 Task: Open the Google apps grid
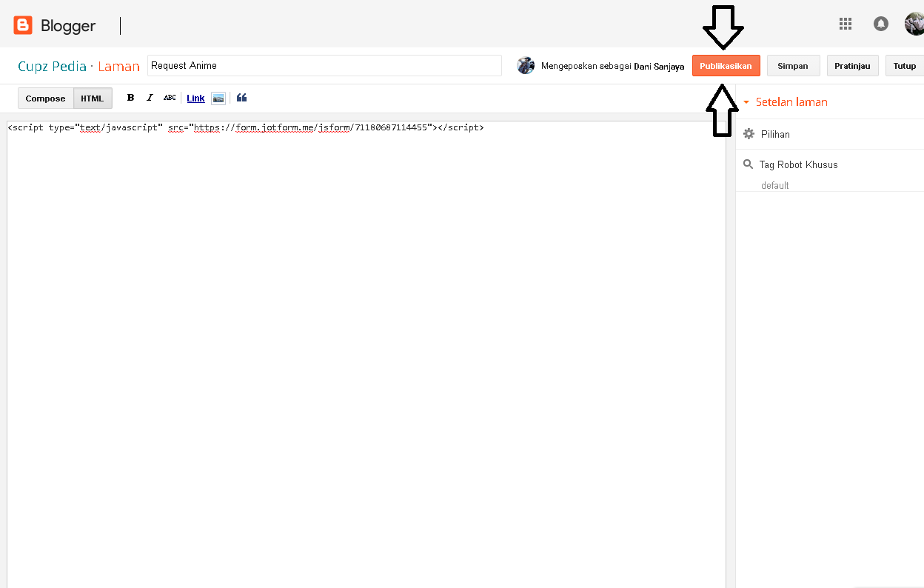(846, 24)
